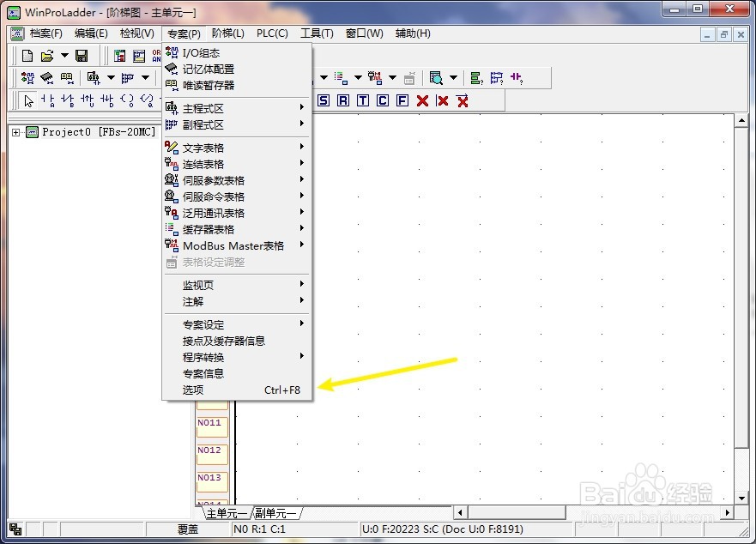Click the read-only register book toolbar icon
Viewport: 756px width, 544px height.
pos(67,77)
